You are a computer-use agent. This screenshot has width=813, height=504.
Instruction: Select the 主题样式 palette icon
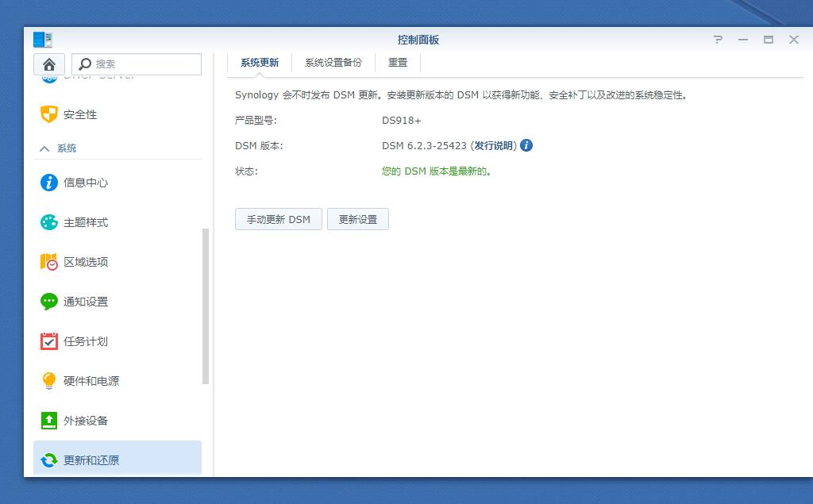point(49,222)
